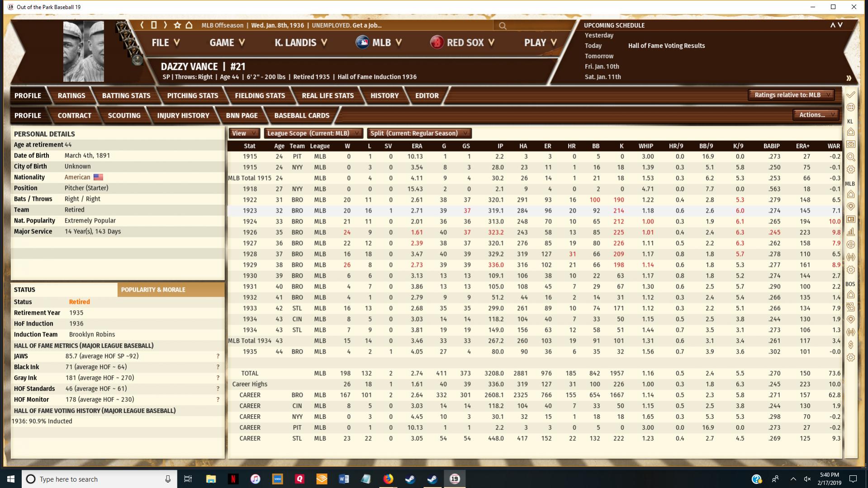The width and height of the screenshot is (868, 488).
Task: Expand the Ratings relative to MLB dropdown
Action: [x=791, y=95]
